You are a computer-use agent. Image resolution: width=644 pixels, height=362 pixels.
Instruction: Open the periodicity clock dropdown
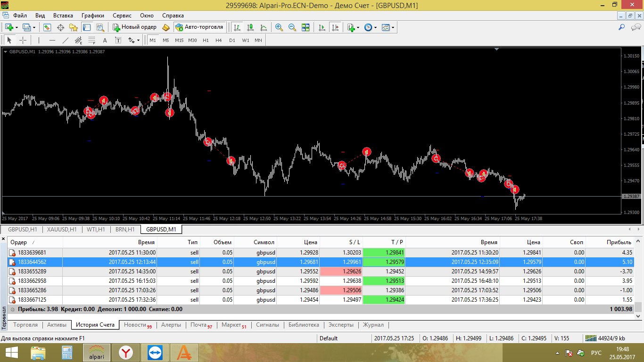point(371,27)
